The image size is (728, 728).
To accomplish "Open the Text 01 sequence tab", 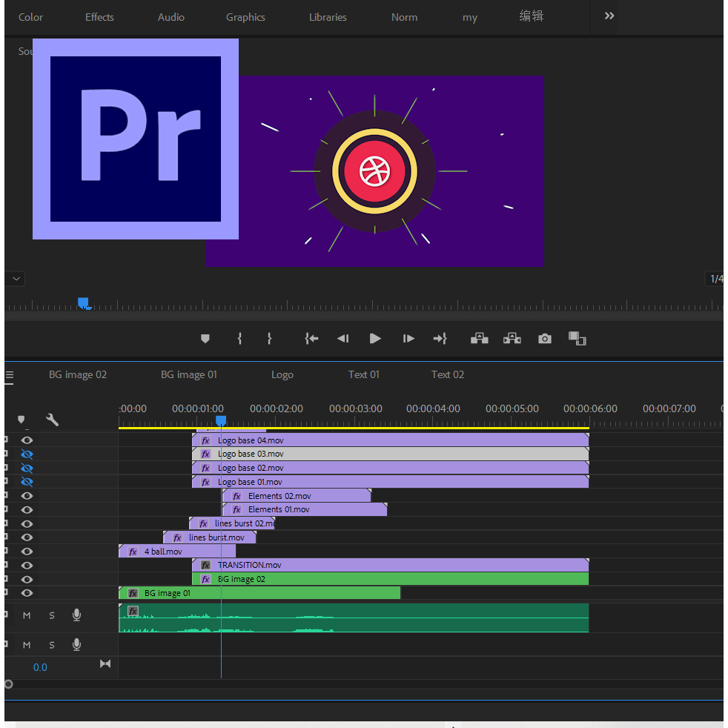I will (364, 374).
